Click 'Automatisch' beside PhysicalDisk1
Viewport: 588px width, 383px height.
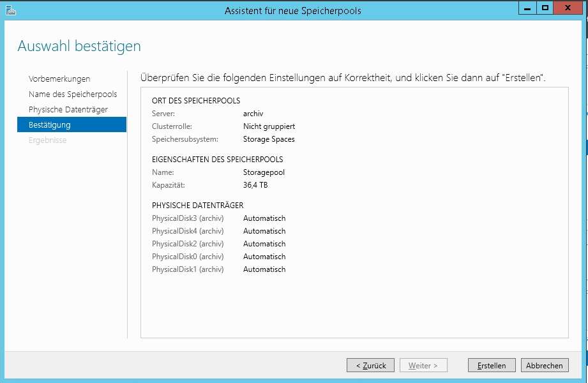point(264,269)
